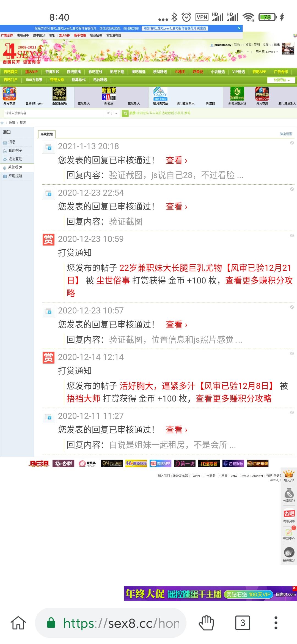Select 我的帖子 in the left sidebar

(15, 151)
